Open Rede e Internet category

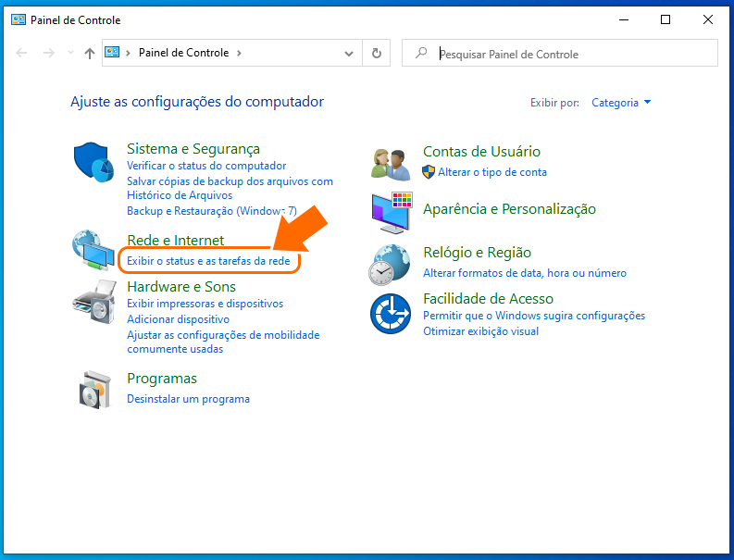tap(176, 241)
